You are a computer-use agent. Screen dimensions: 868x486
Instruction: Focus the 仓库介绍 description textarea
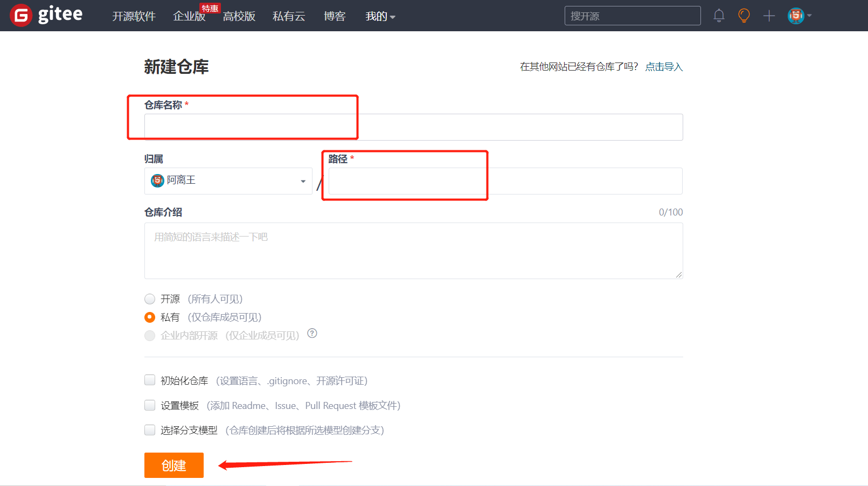coord(413,251)
